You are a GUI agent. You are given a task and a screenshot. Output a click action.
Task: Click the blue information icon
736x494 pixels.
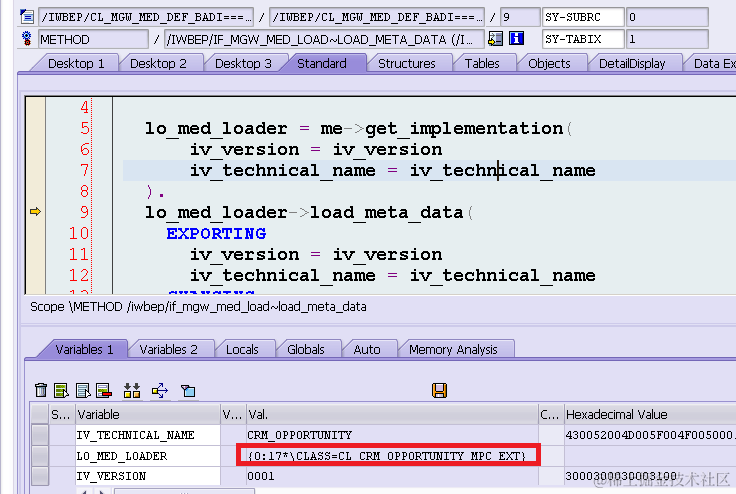point(516,39)
